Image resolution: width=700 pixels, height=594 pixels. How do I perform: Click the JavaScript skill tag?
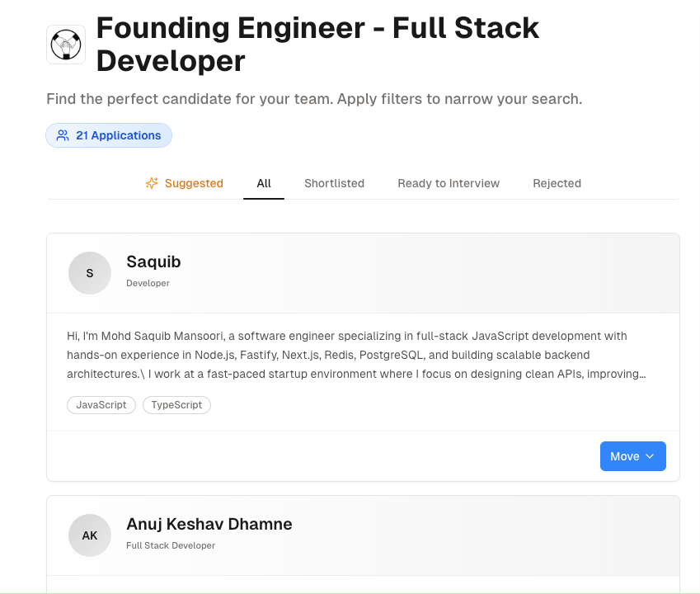pyautogui.click(x=101, y=405)
